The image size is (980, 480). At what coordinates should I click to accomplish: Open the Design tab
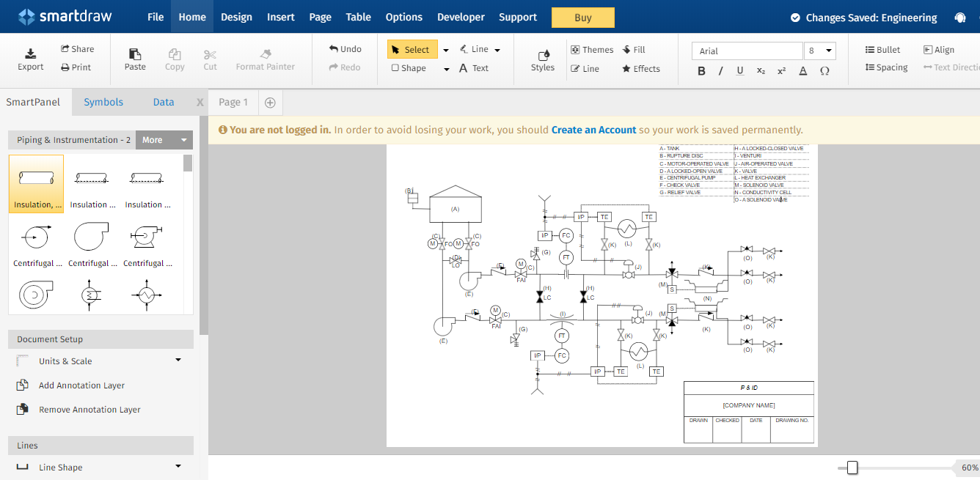tap(236, 17)
